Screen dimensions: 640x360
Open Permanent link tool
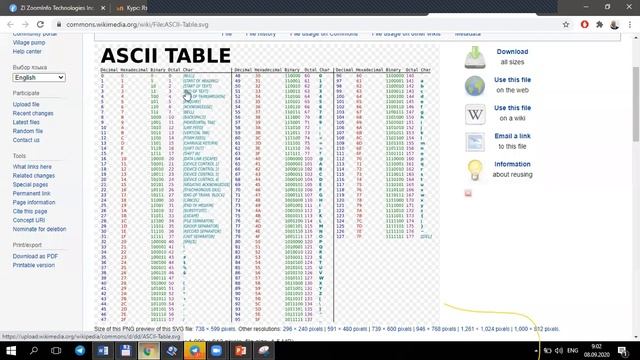31,193
